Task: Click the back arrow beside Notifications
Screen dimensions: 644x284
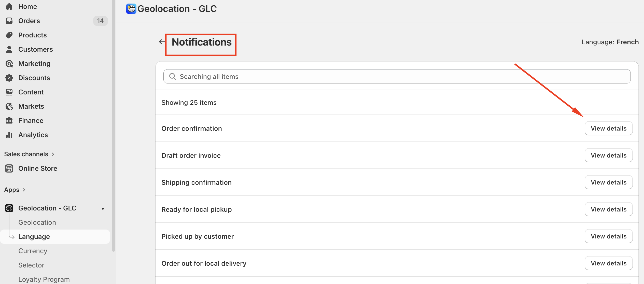Action: point(162,42)
